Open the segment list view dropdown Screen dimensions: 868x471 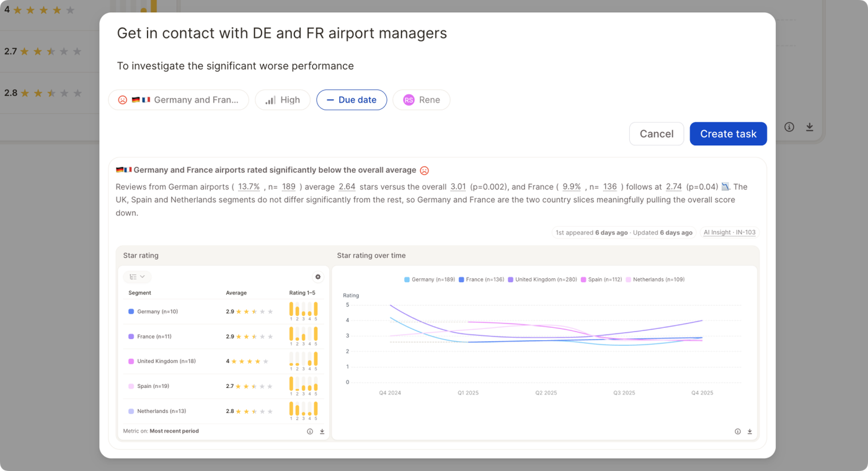tap(137, 277)
